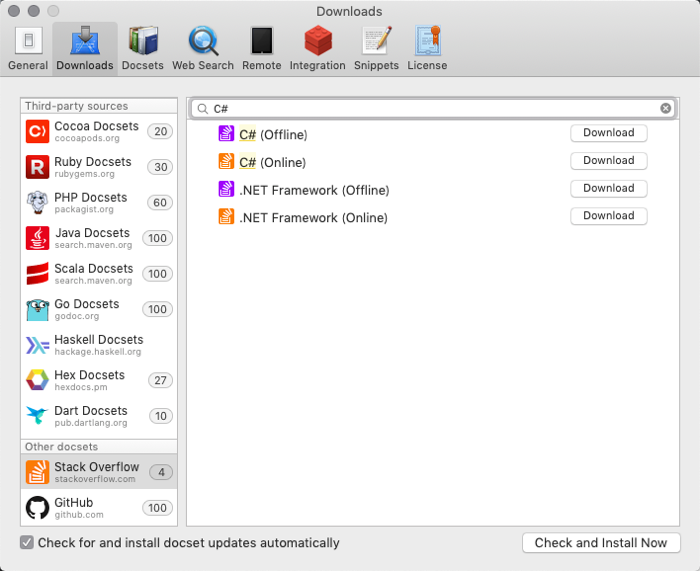The width and height of the screenshot is (700, 571).
Task: Select the Hex Docsets hexagon icon
Action: 38,380
